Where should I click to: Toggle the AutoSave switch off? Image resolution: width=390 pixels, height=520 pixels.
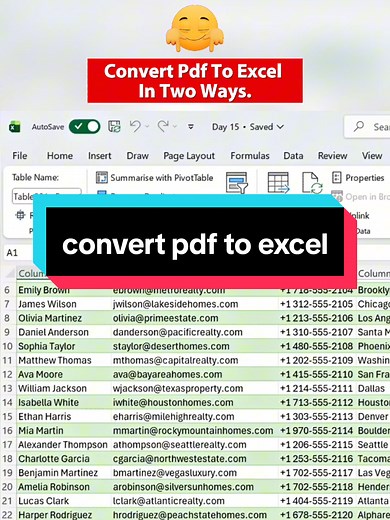pos(84,127)
